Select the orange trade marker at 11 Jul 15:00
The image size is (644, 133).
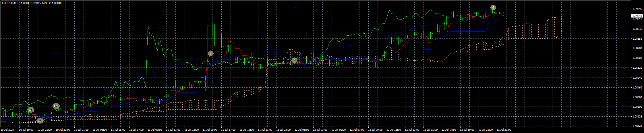[211, 53]
